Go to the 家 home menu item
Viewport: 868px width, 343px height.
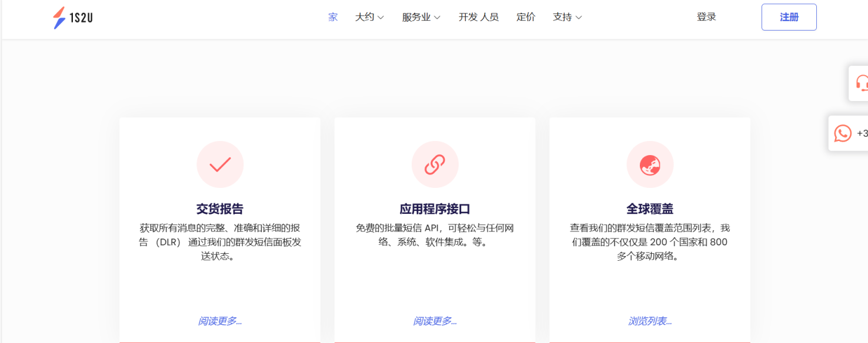[x=333, y=18]
